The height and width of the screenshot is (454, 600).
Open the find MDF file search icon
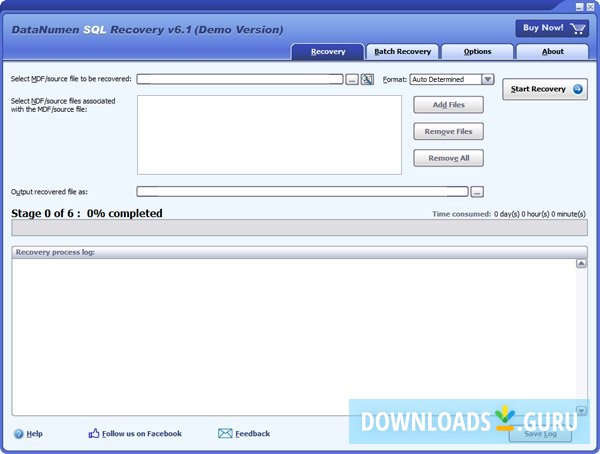(x=367, y=79)
